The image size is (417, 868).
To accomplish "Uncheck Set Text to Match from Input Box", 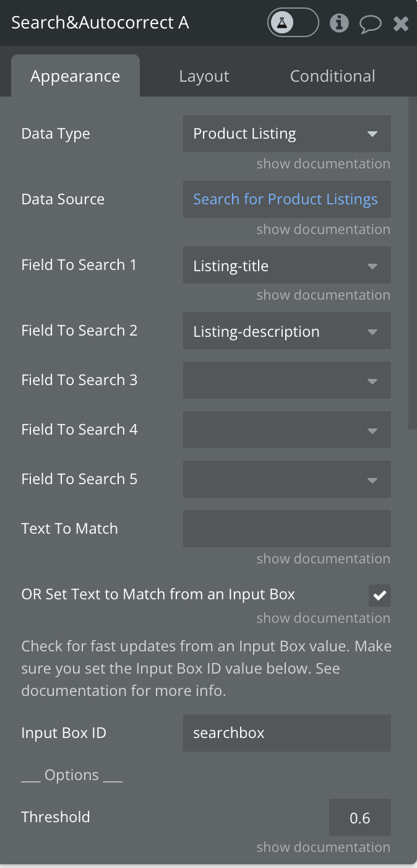I will [x=379, y=596].
